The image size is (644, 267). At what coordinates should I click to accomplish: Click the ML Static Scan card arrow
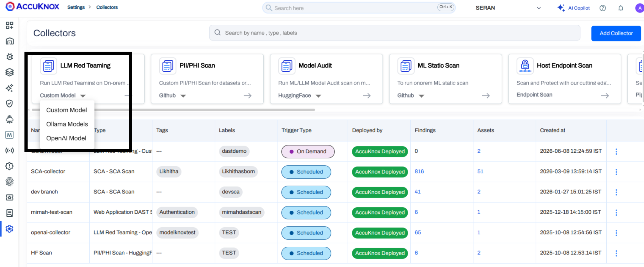[486, 95]
